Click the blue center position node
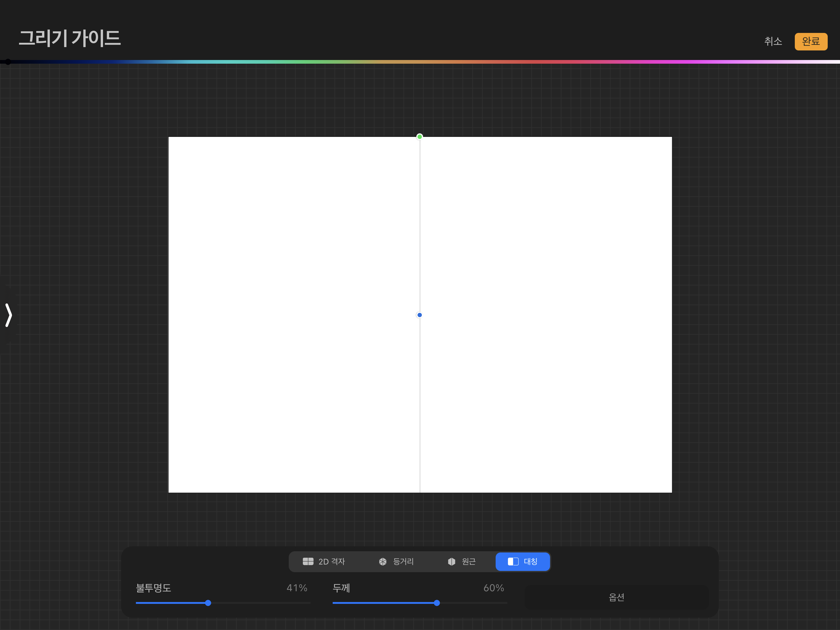840x630 pixels. 420,315
